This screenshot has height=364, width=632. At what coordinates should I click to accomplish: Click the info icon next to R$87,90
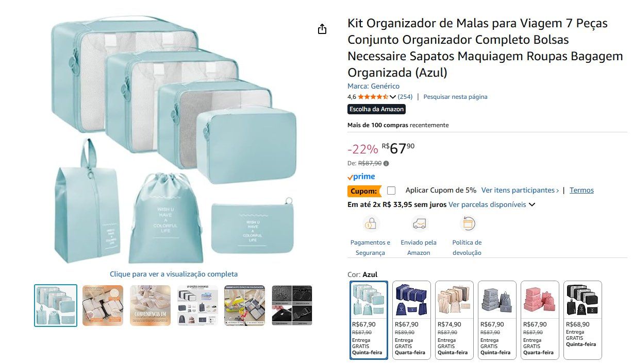(386, 163)
